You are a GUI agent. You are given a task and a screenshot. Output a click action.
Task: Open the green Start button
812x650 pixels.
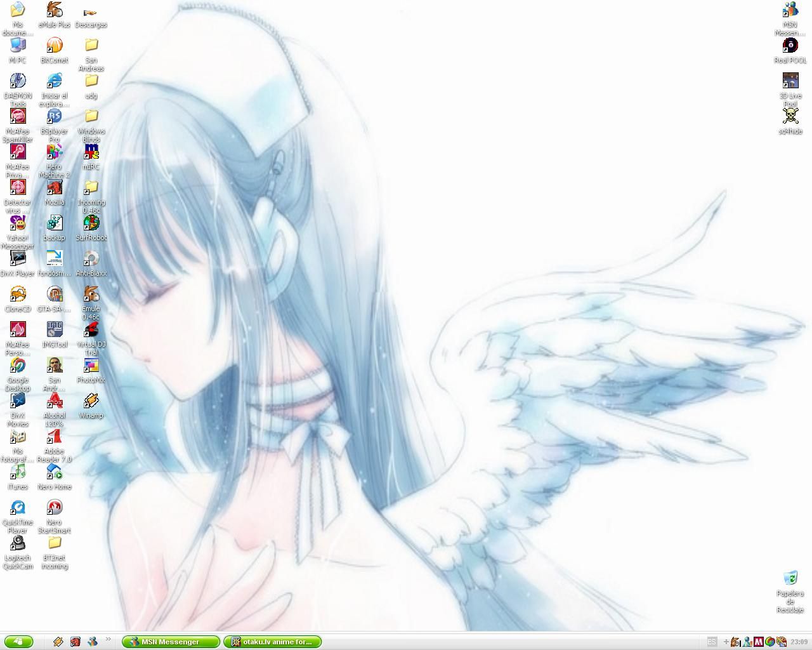[18, 642]
